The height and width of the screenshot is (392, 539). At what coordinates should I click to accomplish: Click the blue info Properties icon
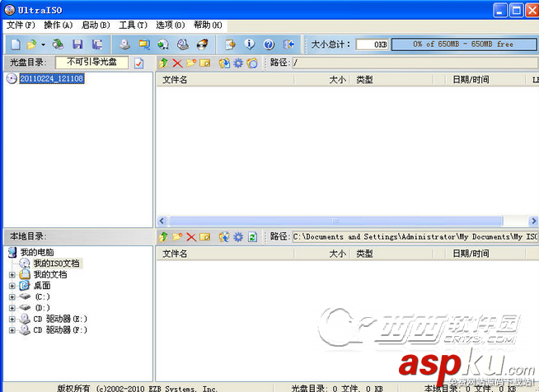click(249, 44)
